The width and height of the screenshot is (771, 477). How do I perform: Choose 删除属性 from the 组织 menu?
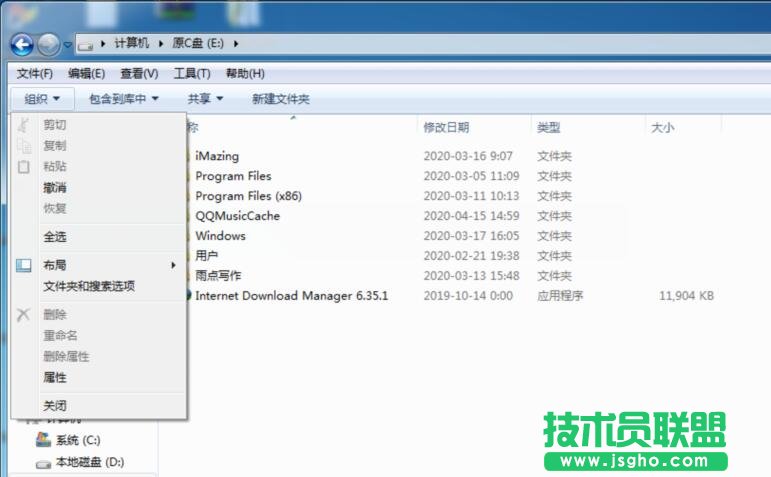tap(112, 357)
